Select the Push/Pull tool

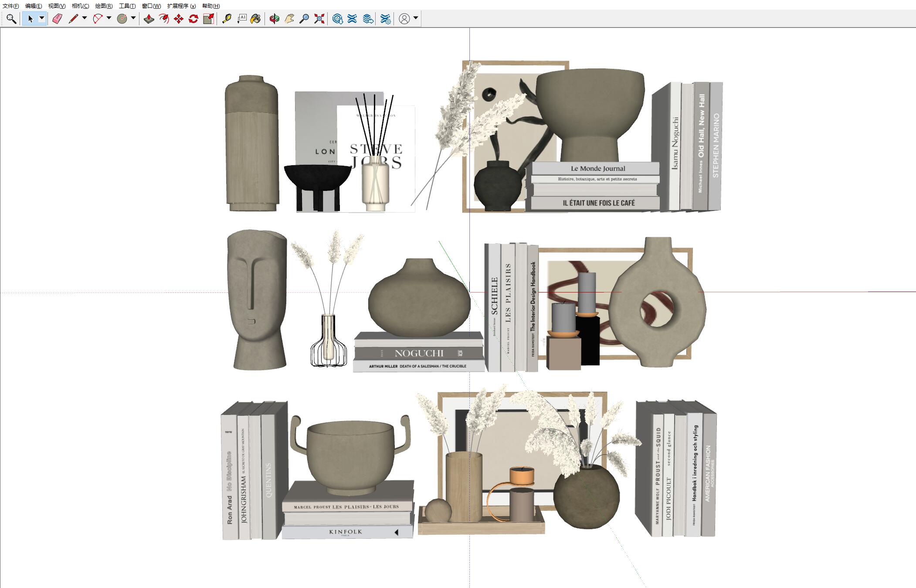coord(149,19)
